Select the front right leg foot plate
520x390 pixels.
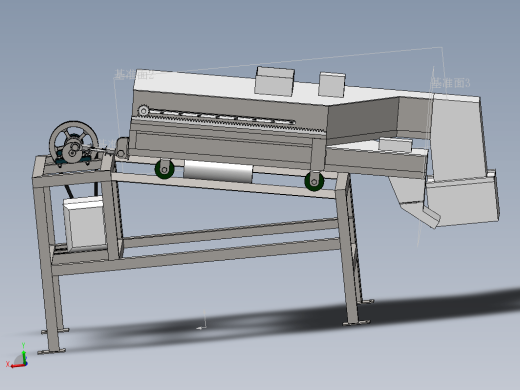click(356, 322)
